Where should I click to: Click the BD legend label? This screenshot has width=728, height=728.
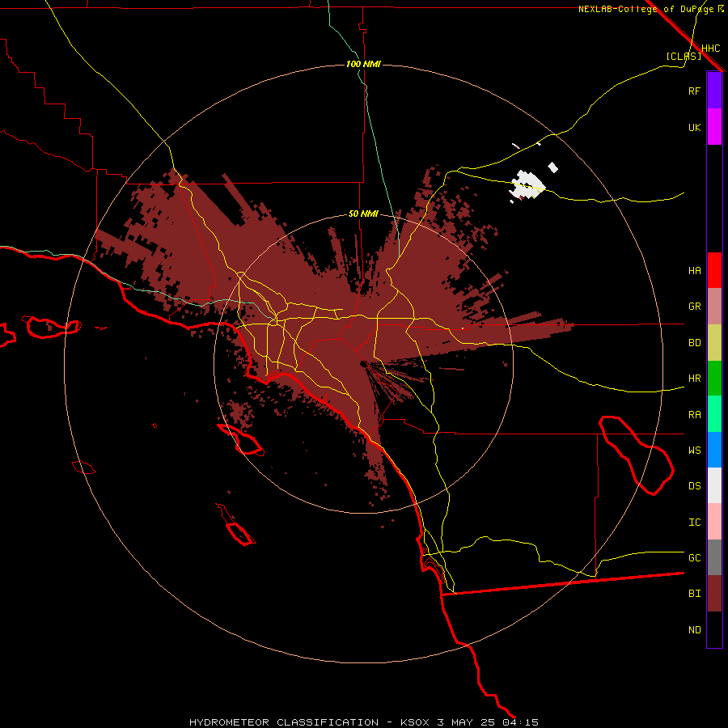point(694,343)
